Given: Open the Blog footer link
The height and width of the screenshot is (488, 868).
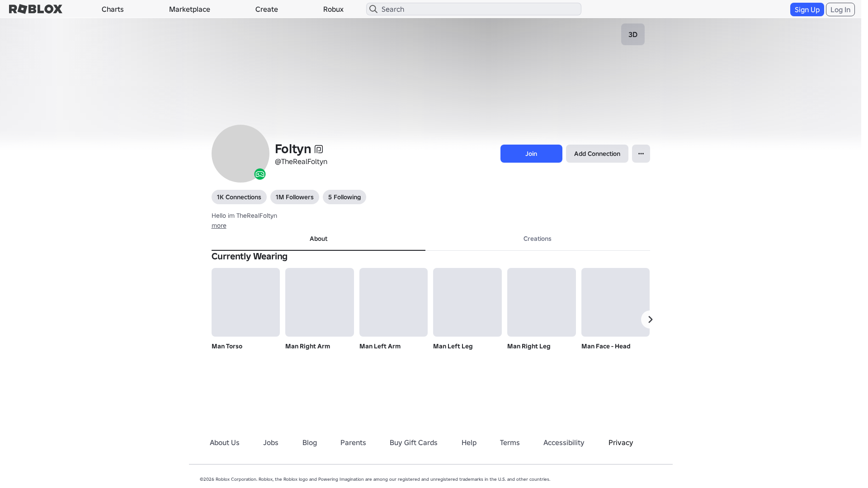Looking at the screenshot, I should [310, 442].
